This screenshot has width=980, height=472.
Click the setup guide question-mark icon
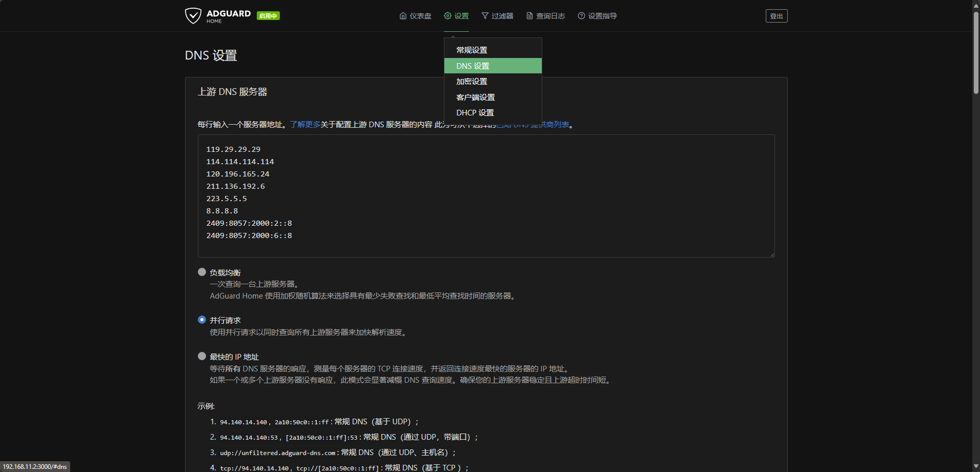tap(581, 16)
